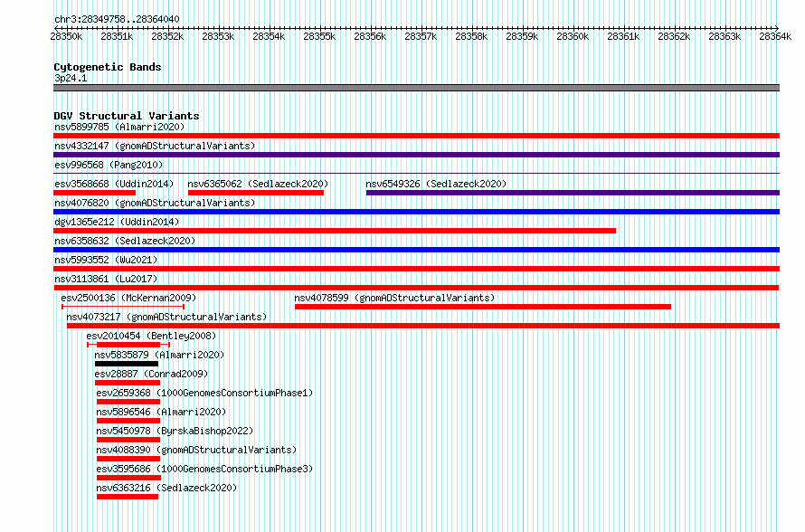
Task: Open nsv6358632 (Sedlazeck2020) label
Action: click(125, 241)
